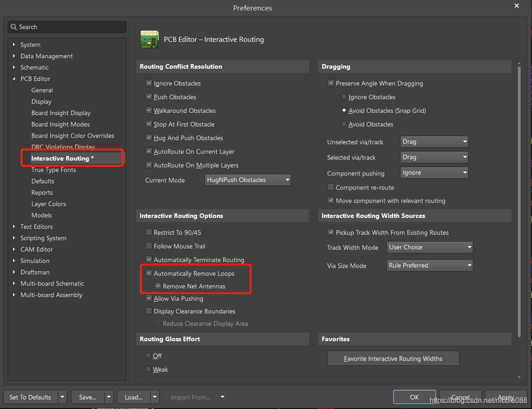Screen dimensions: 532x409
Task: Click the OK button
Action: (414, 397)
